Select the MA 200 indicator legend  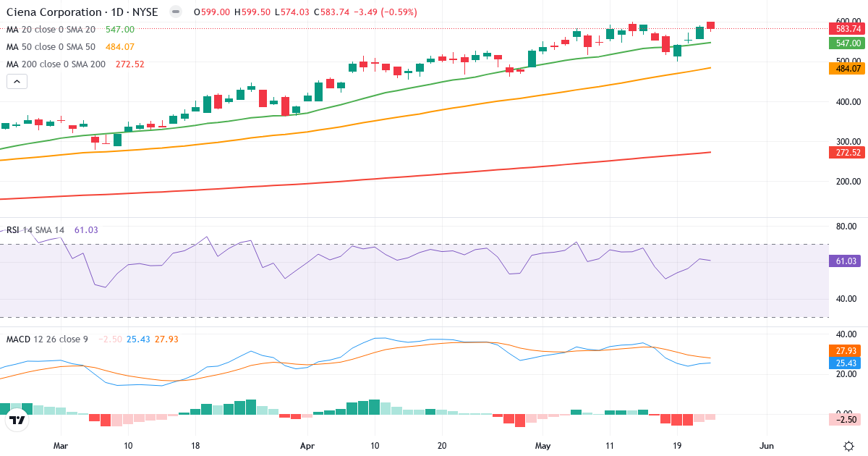75,64
